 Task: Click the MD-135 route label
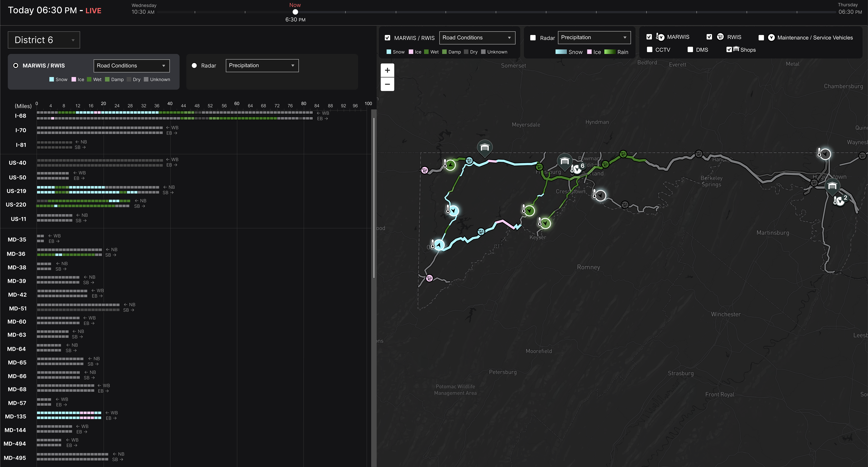pyautogui.click(x=16, y=416)
